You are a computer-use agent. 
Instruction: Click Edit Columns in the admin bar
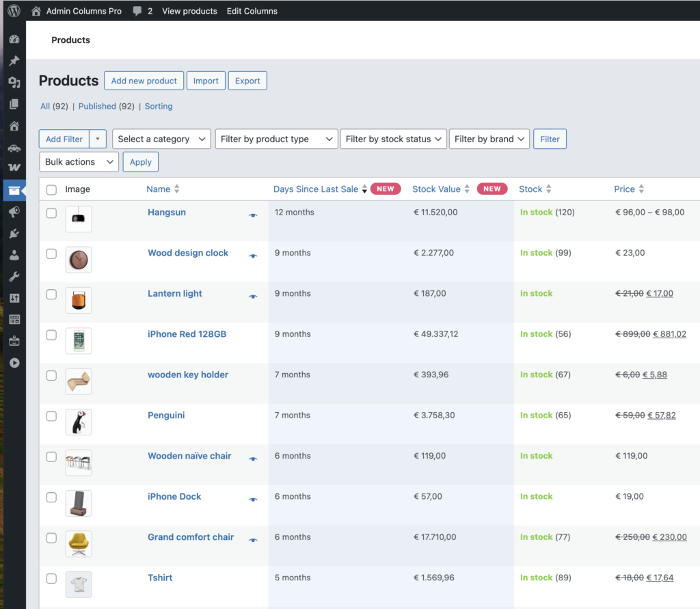coord(252,11)
